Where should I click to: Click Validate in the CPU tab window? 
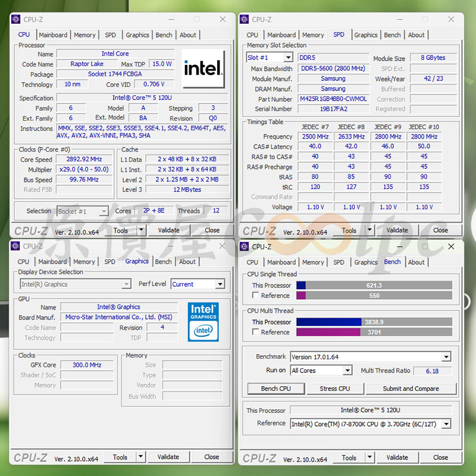tap(169, 230)
